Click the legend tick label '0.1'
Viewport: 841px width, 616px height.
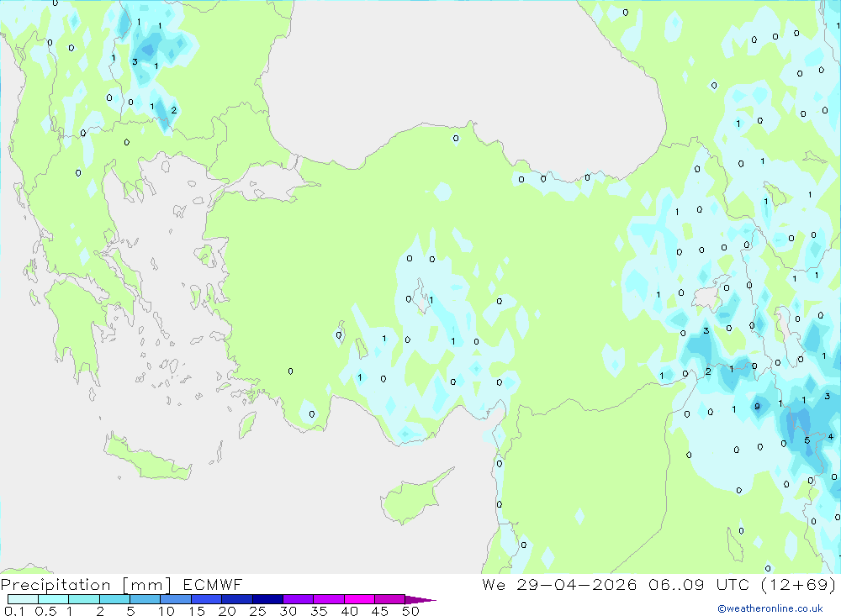[x=14, y=611]
